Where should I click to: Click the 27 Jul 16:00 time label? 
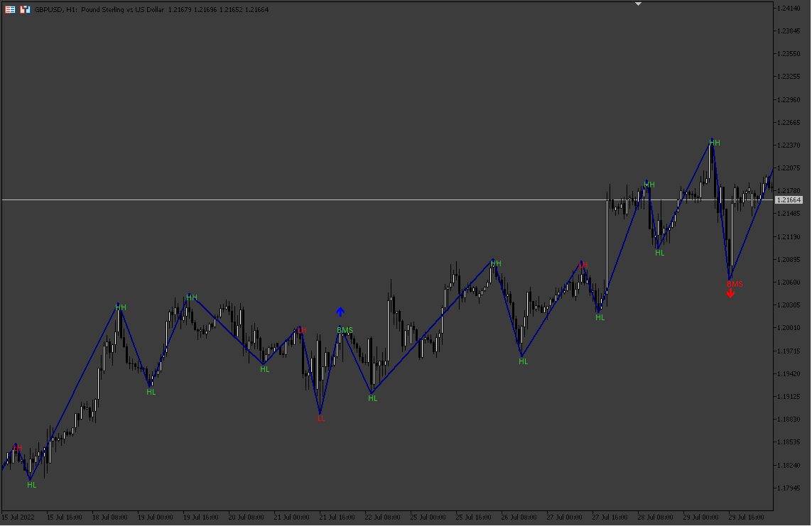610,517
